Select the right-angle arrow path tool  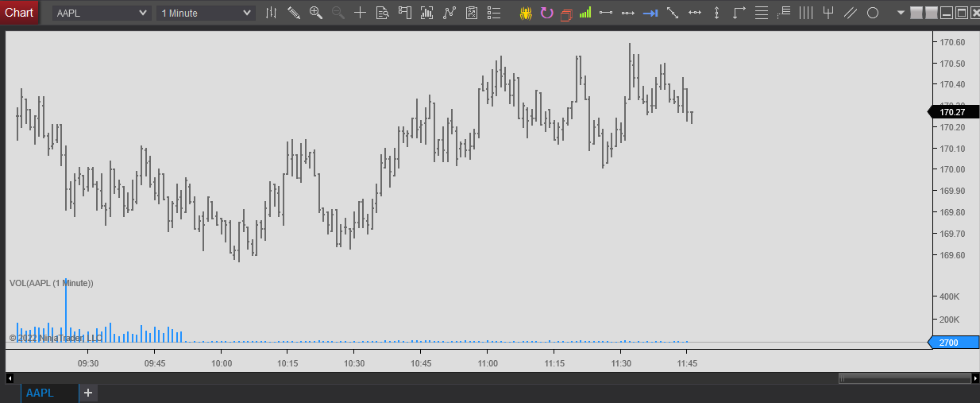click(739, 13)
